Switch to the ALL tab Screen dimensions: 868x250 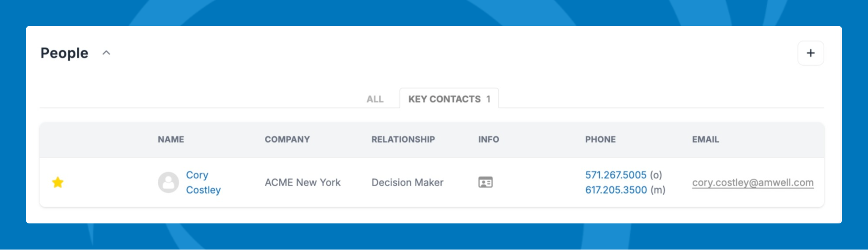coord(375,99)
